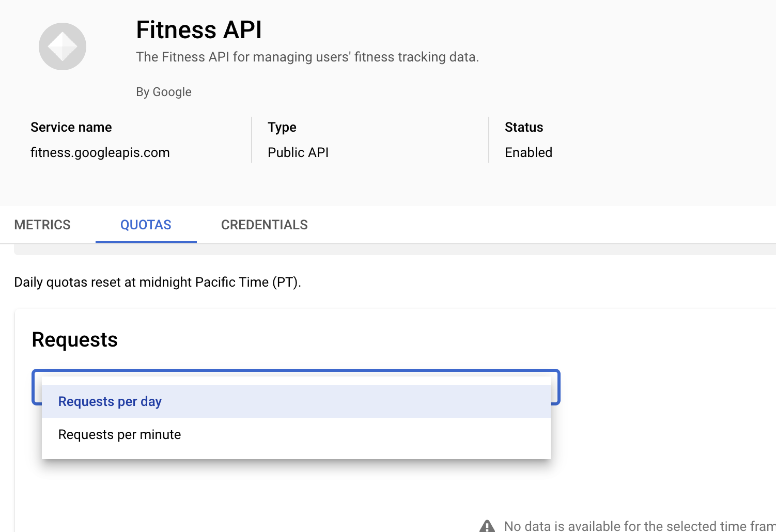
Task: Click the 'Enabled' status value
Action: click(529, 152)
